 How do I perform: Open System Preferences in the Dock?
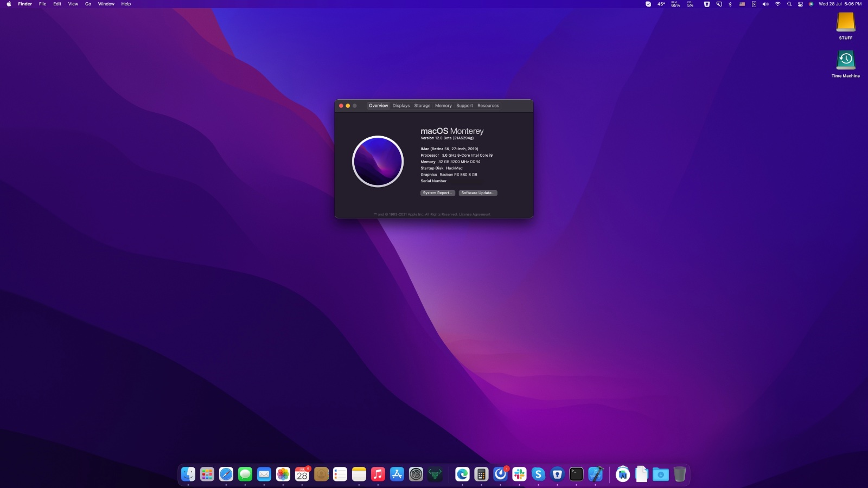(x=416, y=474)
